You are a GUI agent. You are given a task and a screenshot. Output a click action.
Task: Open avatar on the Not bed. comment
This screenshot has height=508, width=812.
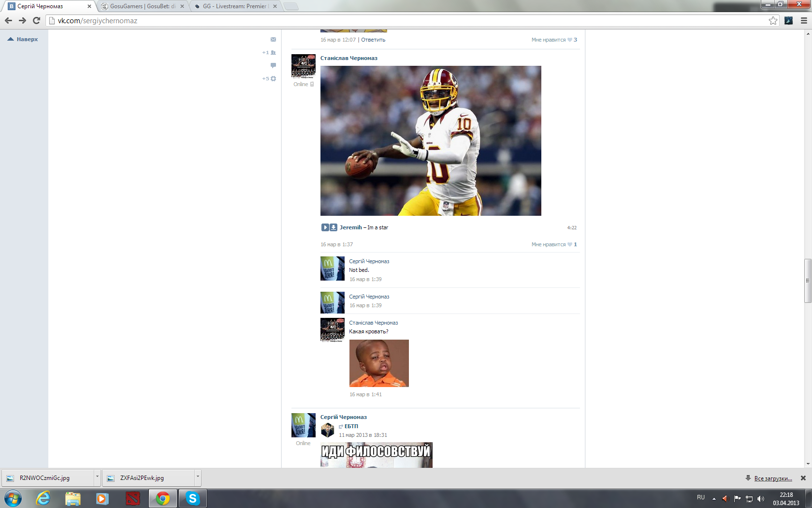click(x=333, y=269)
